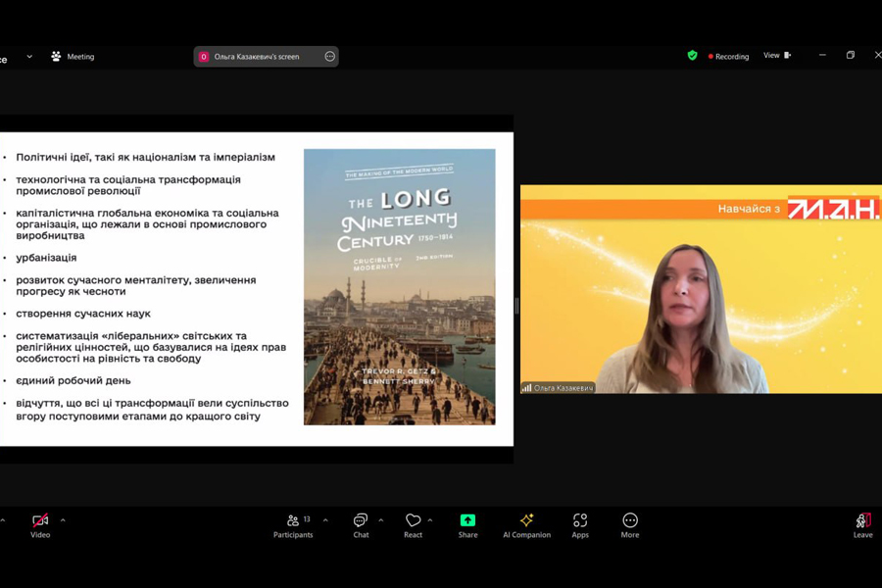Open options for Ольга Казакевич's screen share

[329, 57]
